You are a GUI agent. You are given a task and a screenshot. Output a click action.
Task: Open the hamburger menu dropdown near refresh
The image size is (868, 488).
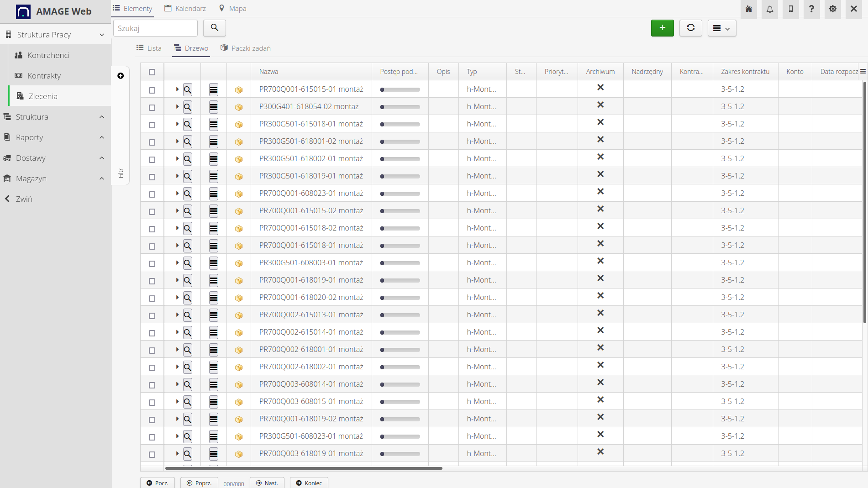coord(721,28)
